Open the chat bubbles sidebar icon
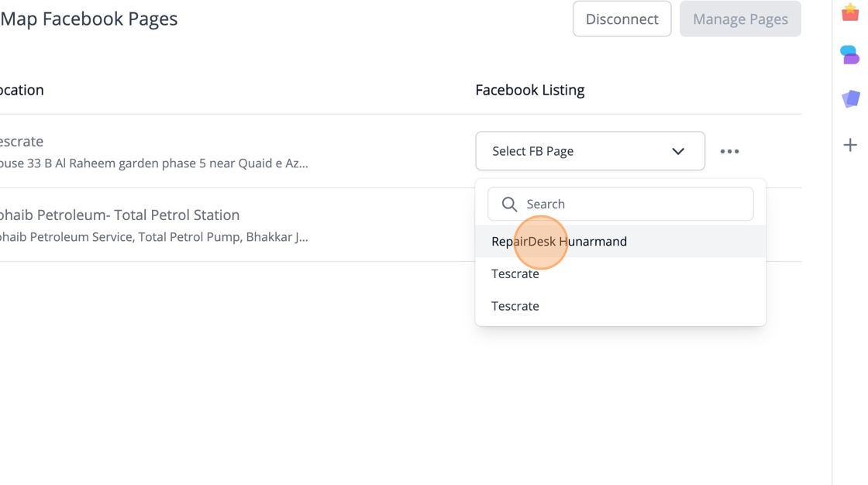 coord(850,55)
